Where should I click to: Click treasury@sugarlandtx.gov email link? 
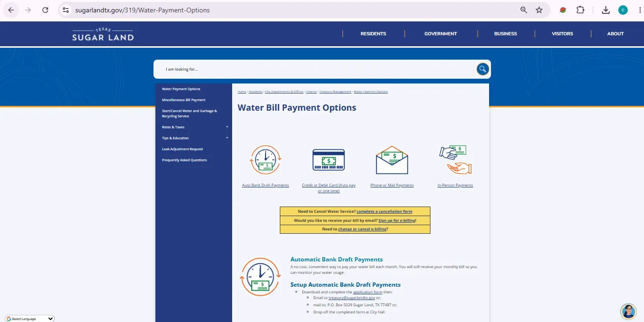click(x=352, y=298)
